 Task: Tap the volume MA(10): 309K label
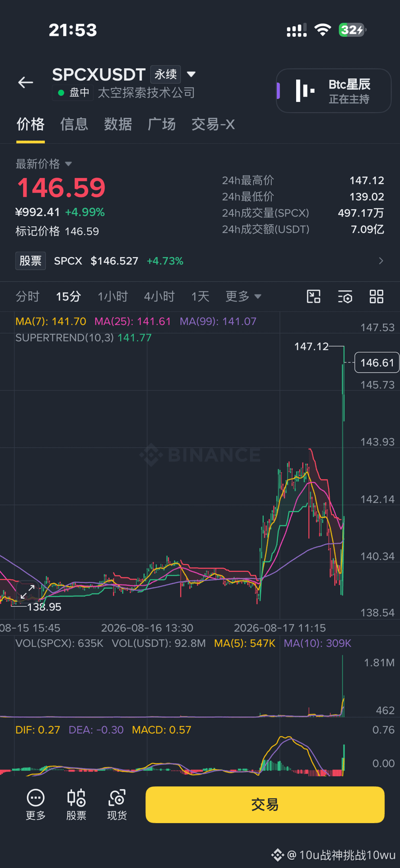click(317, 643)
